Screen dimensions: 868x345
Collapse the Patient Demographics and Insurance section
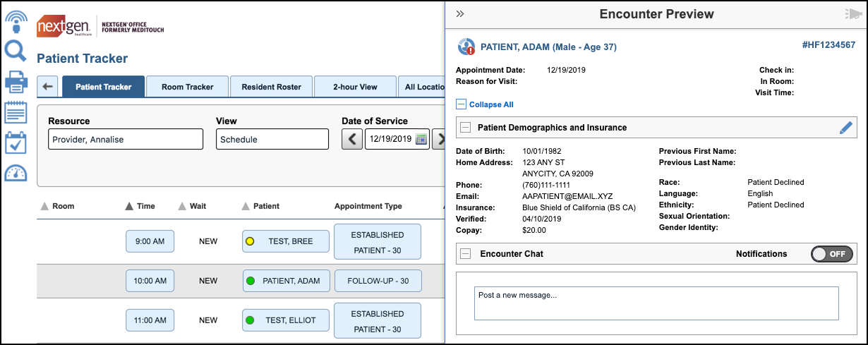tap(466, 128)
